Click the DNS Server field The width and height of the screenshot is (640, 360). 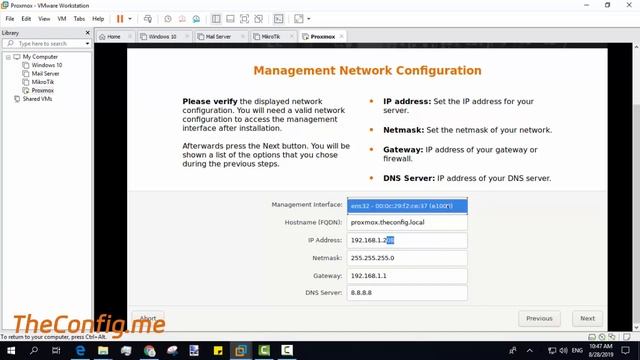click(407, 293)
